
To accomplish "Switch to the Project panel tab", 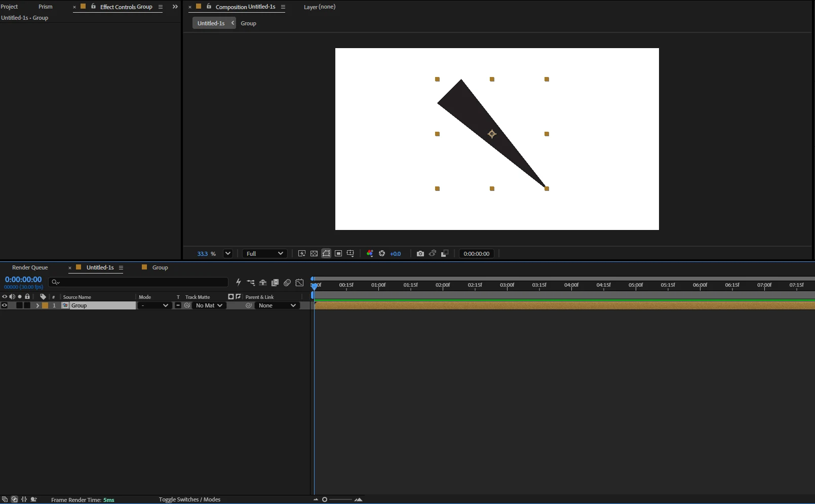I will [9, 7].
